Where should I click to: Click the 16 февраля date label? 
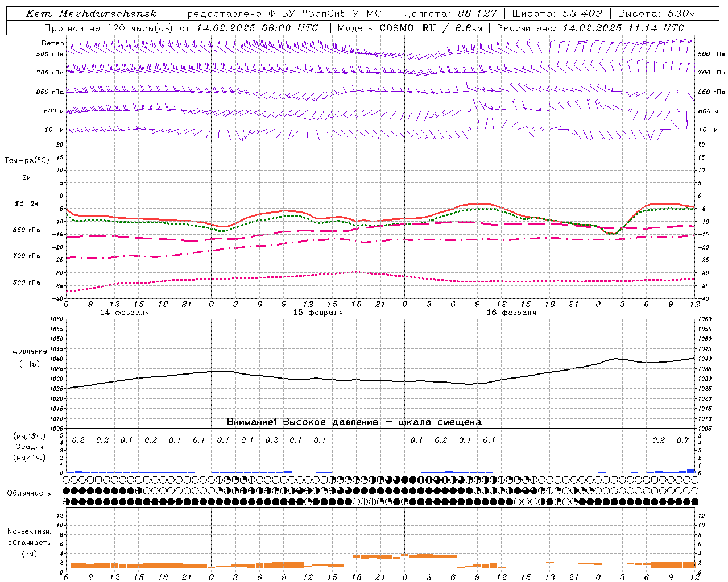tap(511, 313)
